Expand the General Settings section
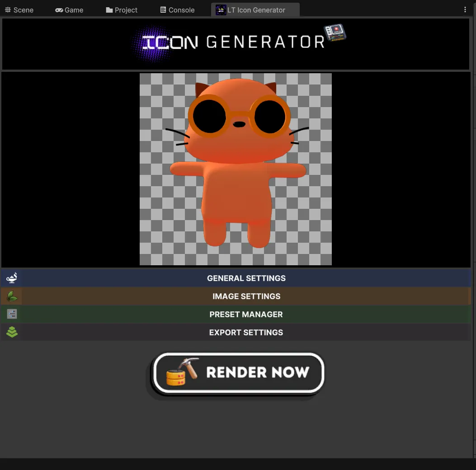This screenshot has width=476, height=470. (246, 278)
